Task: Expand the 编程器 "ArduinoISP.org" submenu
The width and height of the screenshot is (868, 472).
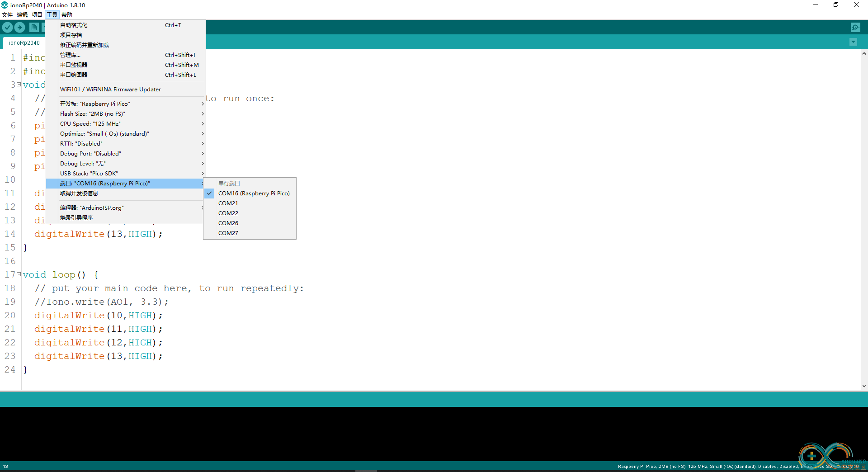Action: (126, 208)
